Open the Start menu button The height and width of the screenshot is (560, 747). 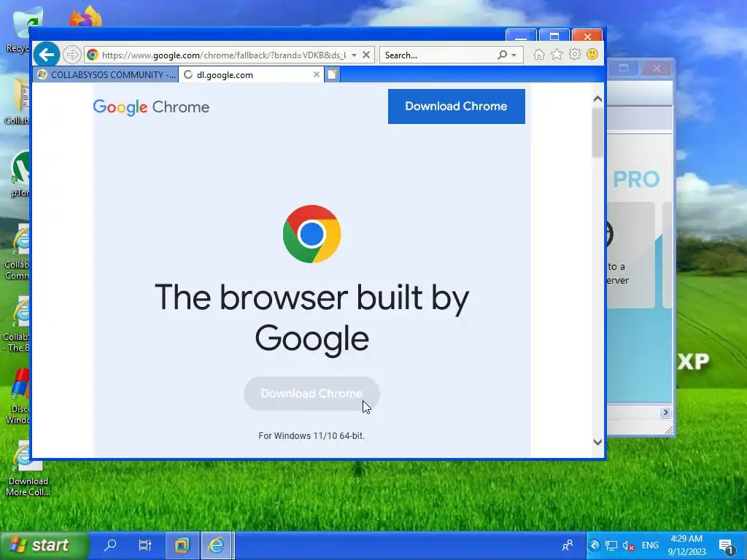44,545
